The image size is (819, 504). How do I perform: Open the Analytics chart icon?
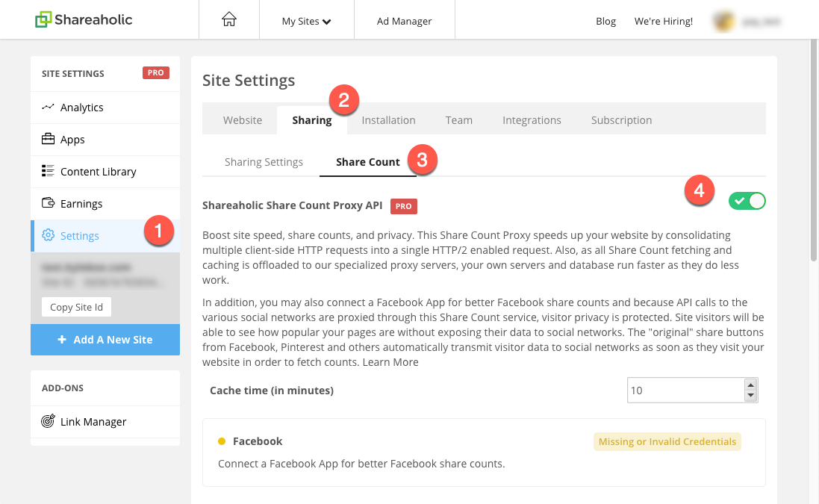click(x=48, y=107)
